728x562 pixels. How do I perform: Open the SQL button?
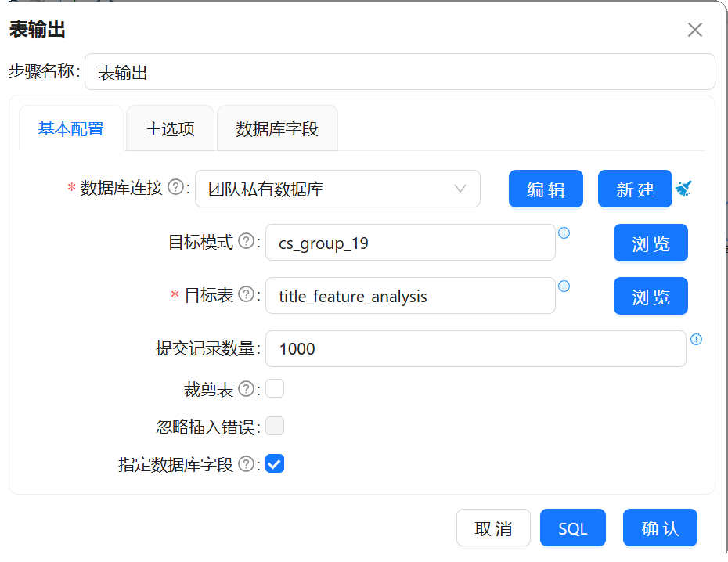572,528
